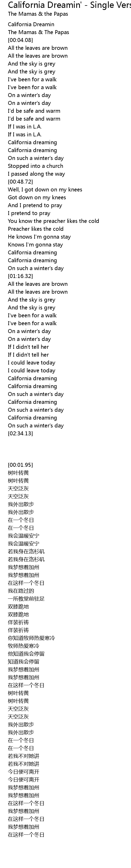Click 'Well, I got down on my knees'
Image resolution: width=131 pixels, height=868 pixels.
[45, 189]
